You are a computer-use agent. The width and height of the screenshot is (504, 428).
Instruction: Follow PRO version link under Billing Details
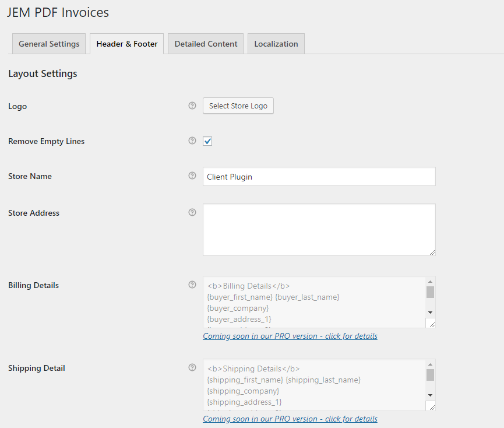coord(290,336)
